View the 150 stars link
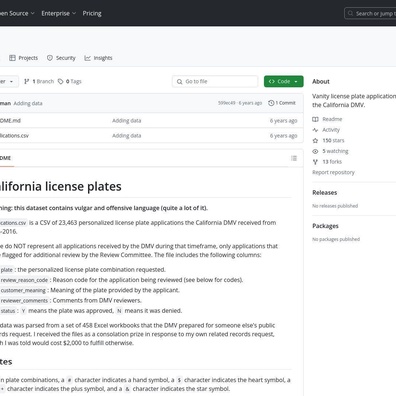Viewport: 396px width, 396px height. click(333, 140)
